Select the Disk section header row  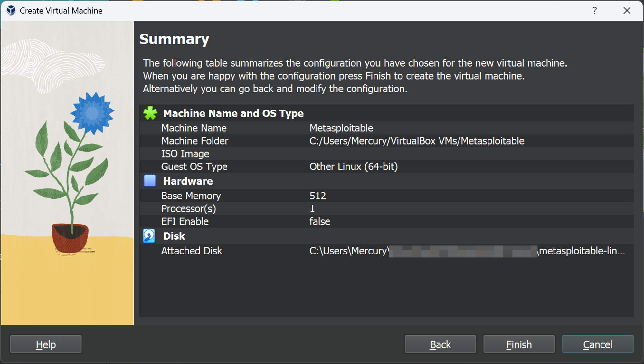tap(174, 236)
